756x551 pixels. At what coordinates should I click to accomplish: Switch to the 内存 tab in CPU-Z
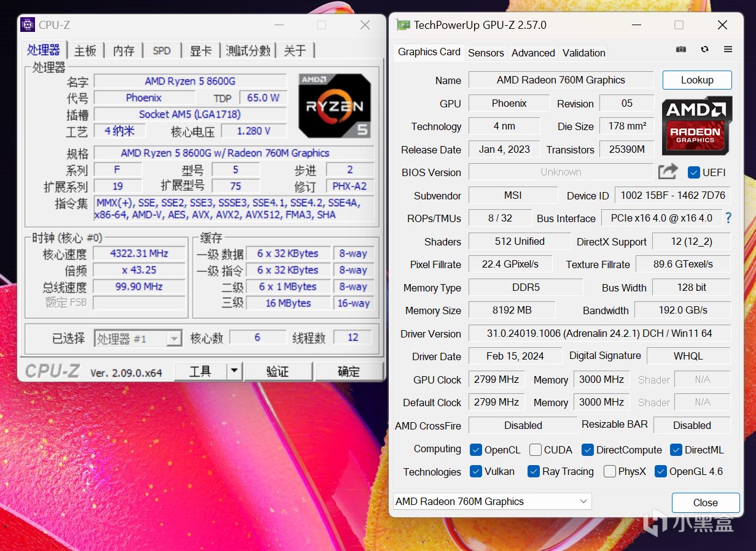coord(123,50)
